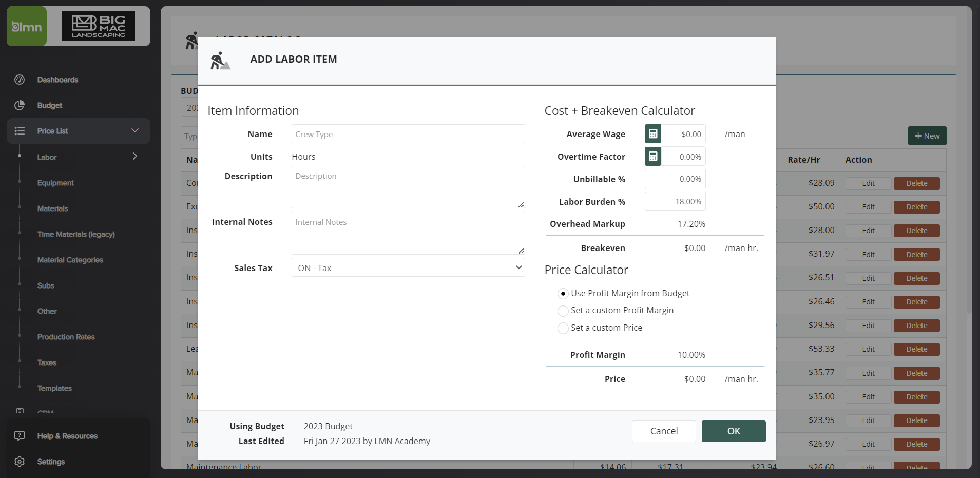980x478 pixels.
Task: Open the Subs price list
Action: tap(46, 285)
